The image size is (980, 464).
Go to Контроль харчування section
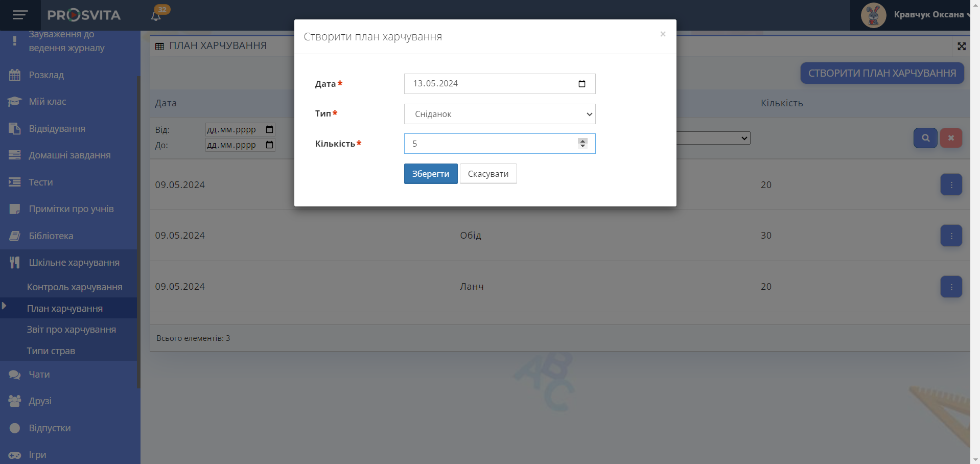(74, 287)
